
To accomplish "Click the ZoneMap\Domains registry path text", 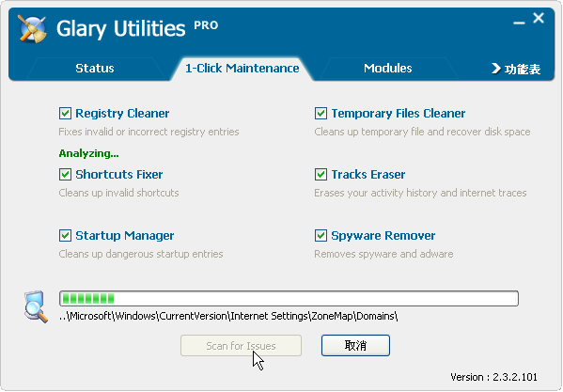I will click(x=228, y=316).
